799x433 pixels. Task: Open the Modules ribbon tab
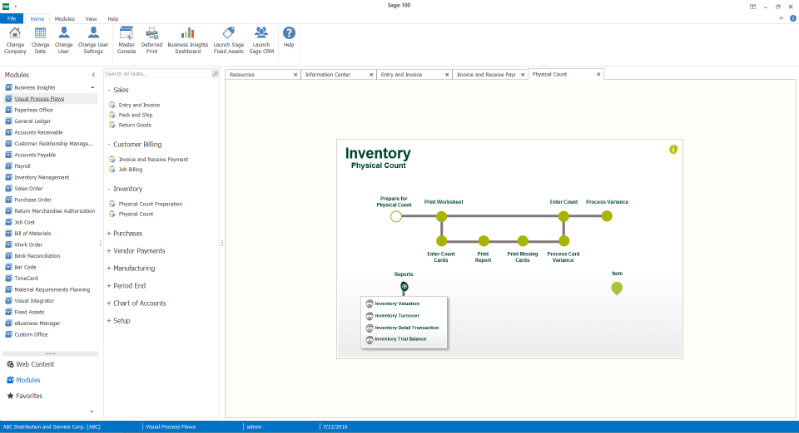[64, 19]
